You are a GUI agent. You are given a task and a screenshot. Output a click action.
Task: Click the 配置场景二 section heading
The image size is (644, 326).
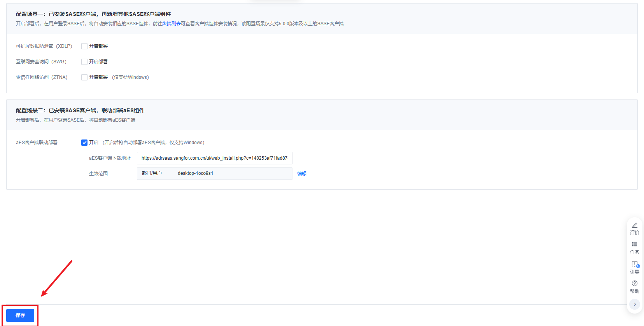click(x=80, y=110)
